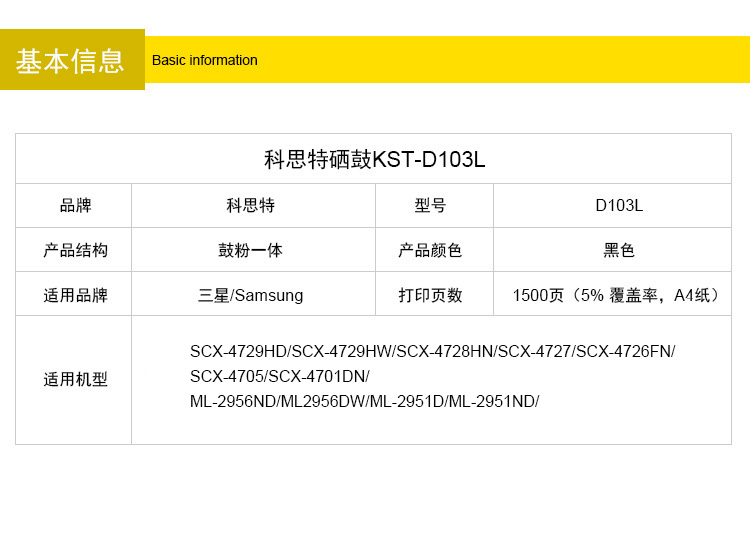This screenshot has width=750, height=533.
Task: Select the table title 科思特硒鼓KST-D103L
Action: [x=374, y=160]
